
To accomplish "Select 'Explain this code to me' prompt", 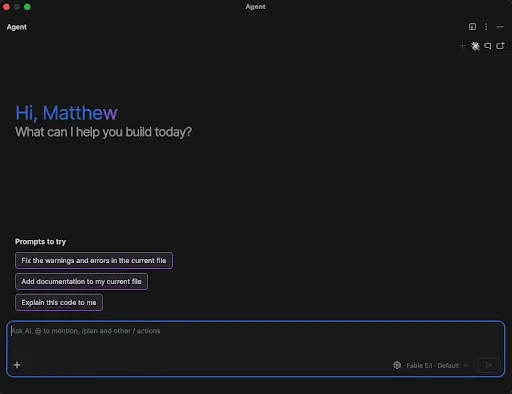I will (x=59, y=302).
